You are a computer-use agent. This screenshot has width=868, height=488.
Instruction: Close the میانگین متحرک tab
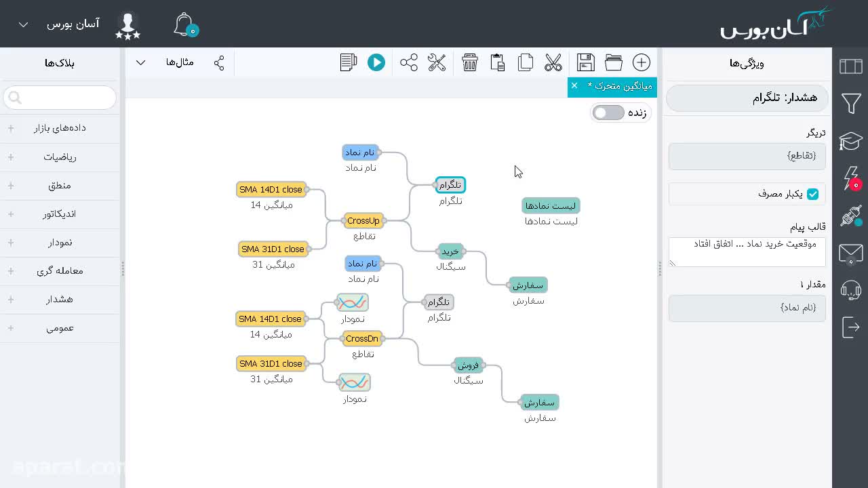574,85
